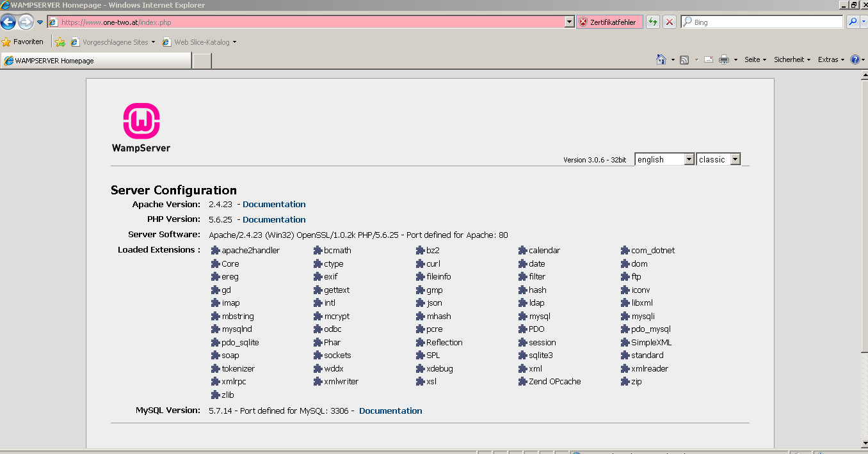Click the address bar URL field
The image size is (868, 454).
click(306, 22)
